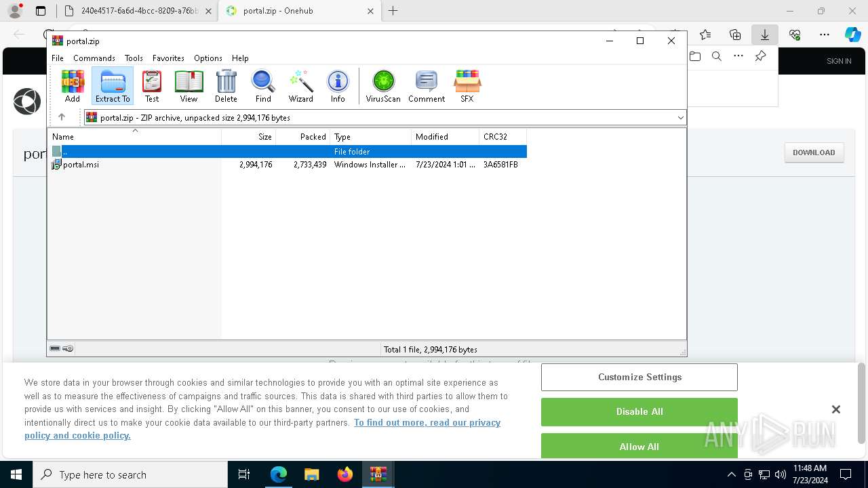
Task: Open the notification center icon
Action: tap(846, 474)
